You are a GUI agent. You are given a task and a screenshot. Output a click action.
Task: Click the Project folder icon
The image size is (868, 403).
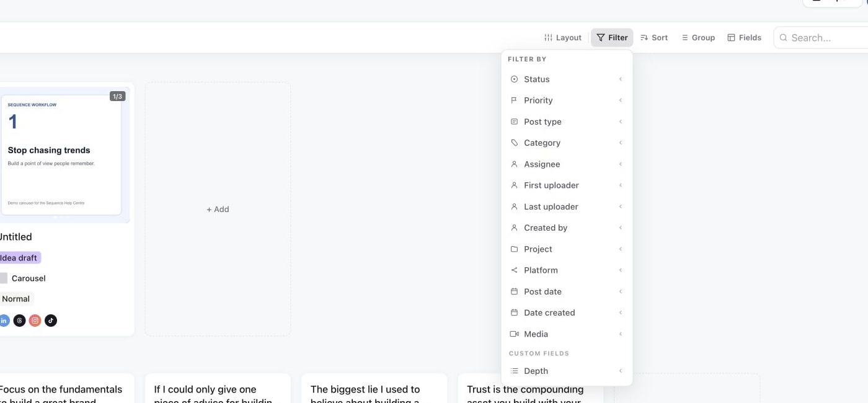coord(514,249)
